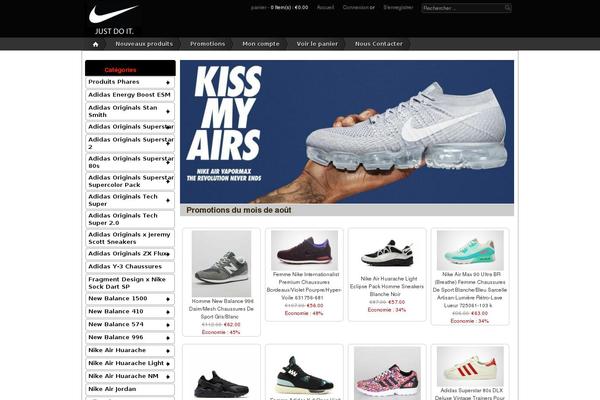Expand Nike Air Huarache NM arrow

[168, 377]
